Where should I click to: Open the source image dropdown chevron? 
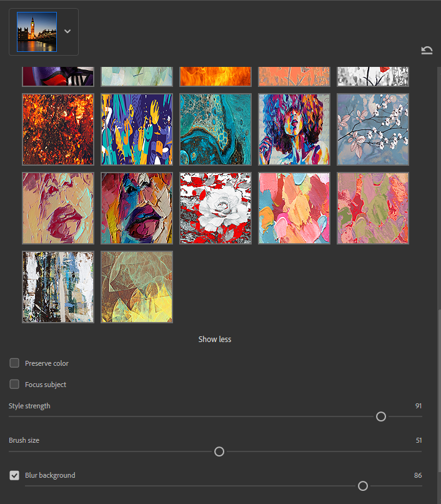click(x=67, y=31)
